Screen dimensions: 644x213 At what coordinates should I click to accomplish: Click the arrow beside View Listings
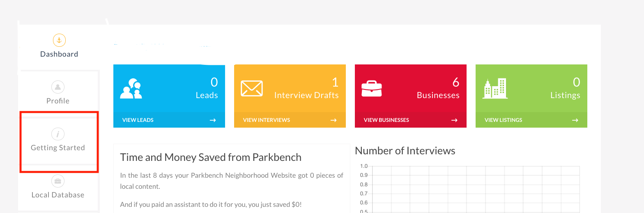[575, 120]
